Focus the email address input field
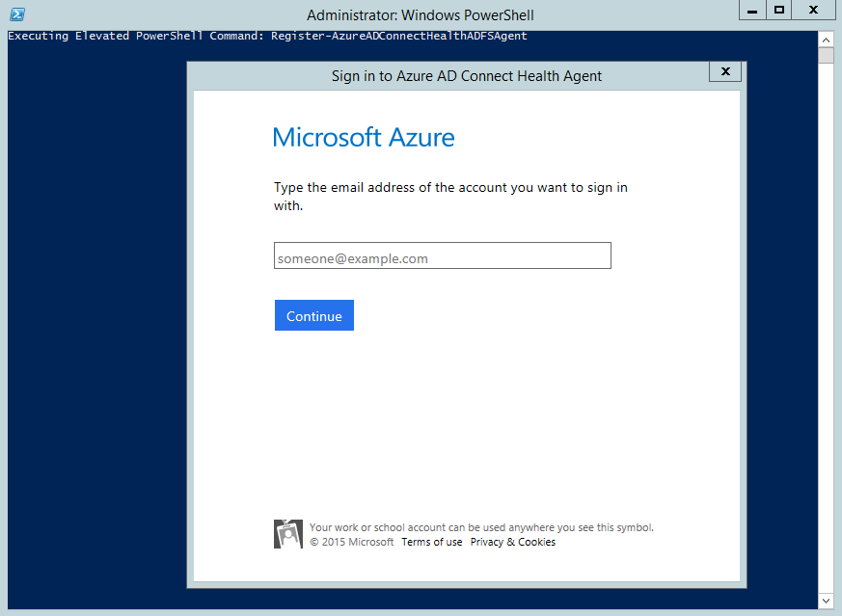This screenshot has width=842, height=616. [x=443, y=255]
